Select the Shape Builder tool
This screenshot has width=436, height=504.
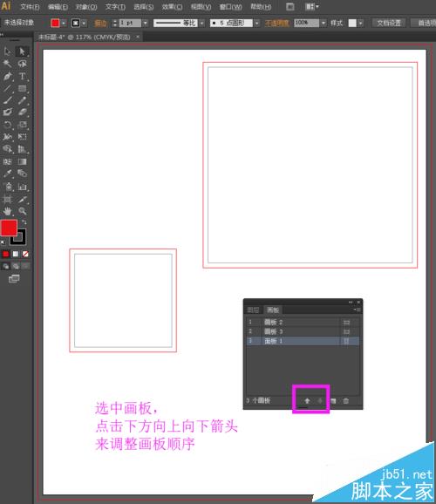[x=7, y=149]
